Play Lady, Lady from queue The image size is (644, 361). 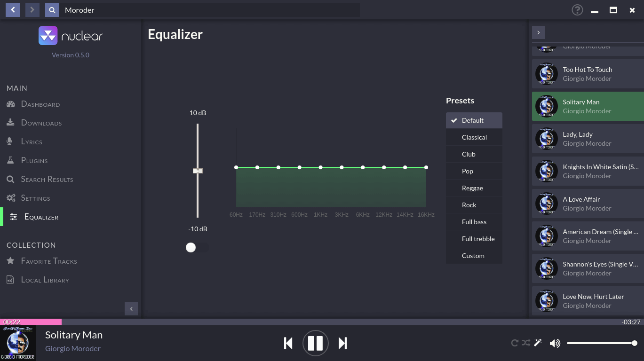click(588, 139)
